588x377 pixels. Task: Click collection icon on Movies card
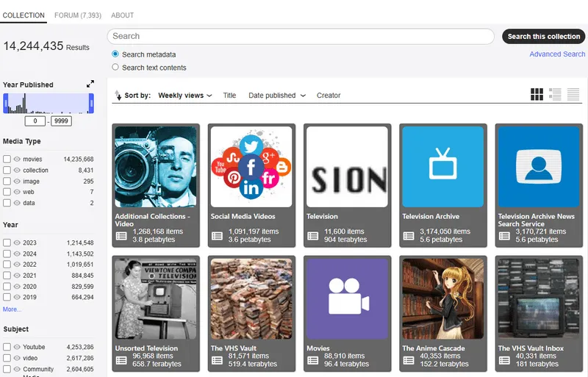click(x=313, y=360)
